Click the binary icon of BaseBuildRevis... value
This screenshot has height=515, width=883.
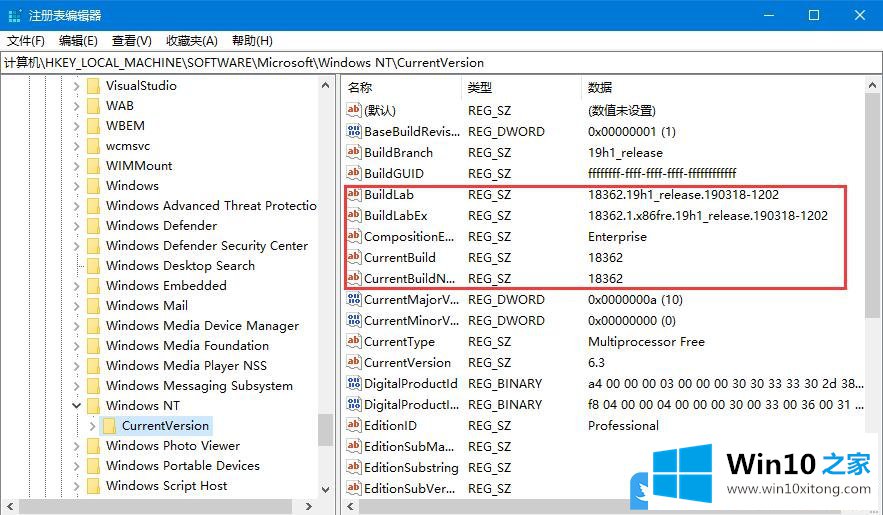click(354, 131)
